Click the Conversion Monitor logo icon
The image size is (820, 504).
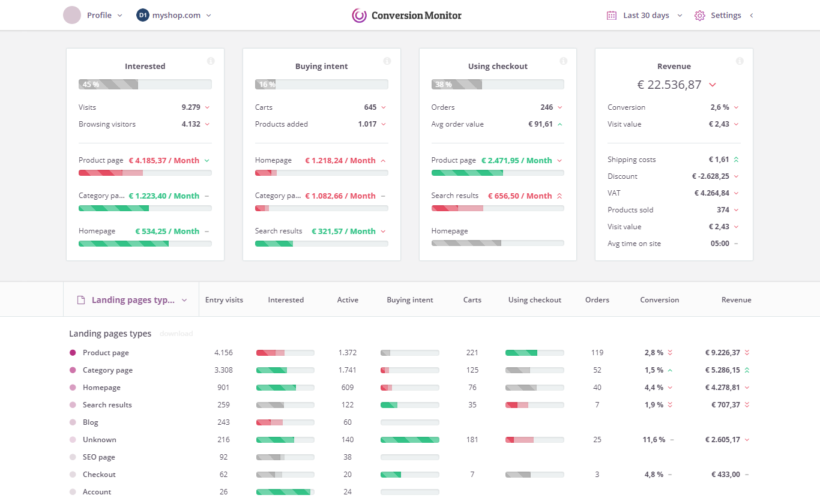tap(359, 16)
